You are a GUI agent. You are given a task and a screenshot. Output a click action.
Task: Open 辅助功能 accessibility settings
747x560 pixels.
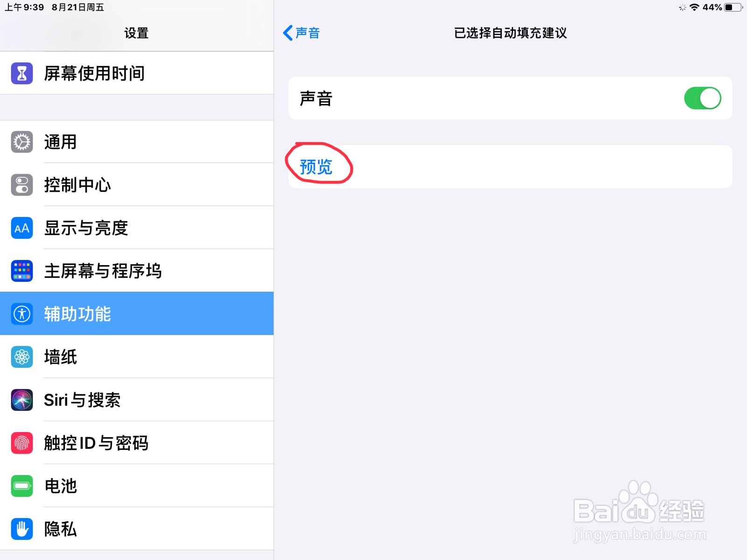137,314
